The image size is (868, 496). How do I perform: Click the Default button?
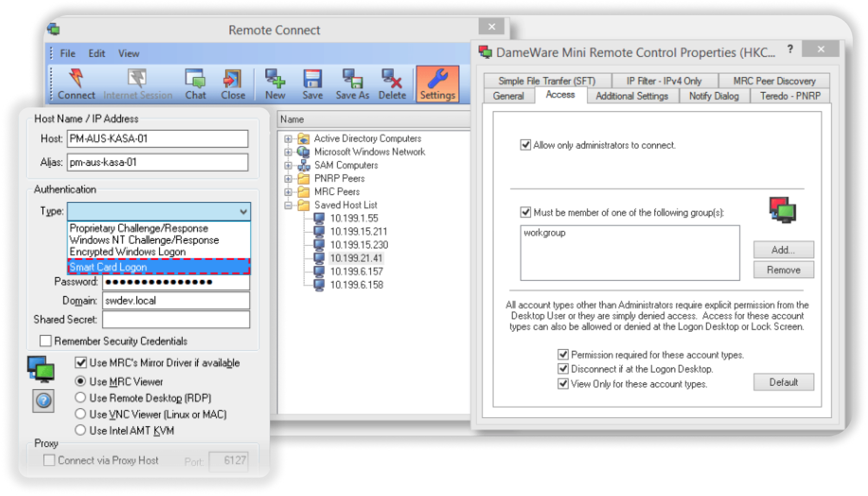[783, 382]
